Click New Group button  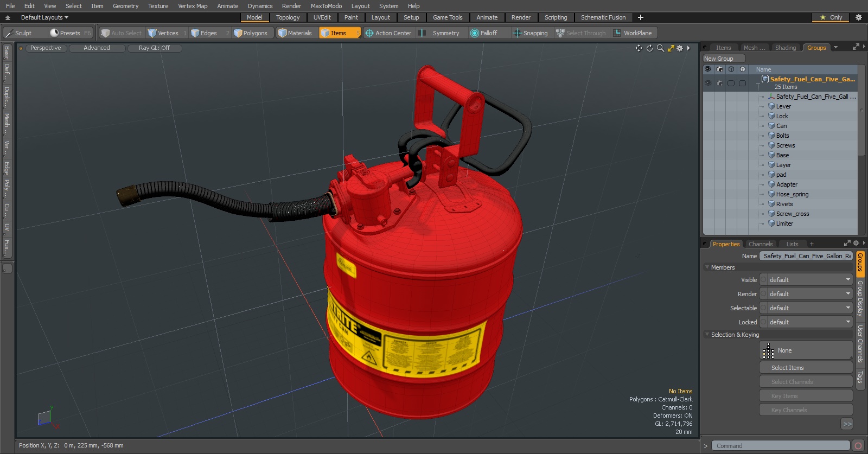(724, 59)
